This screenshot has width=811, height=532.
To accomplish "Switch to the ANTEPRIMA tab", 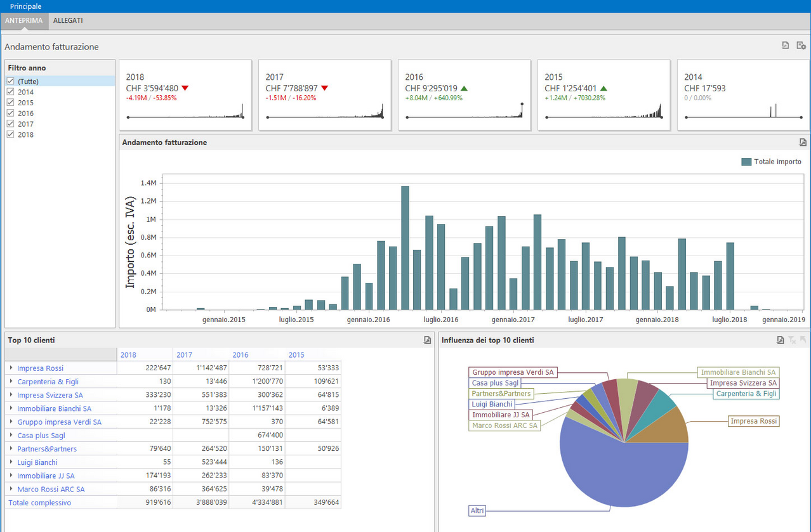I will pyautogui.click(x=23, y=20).
